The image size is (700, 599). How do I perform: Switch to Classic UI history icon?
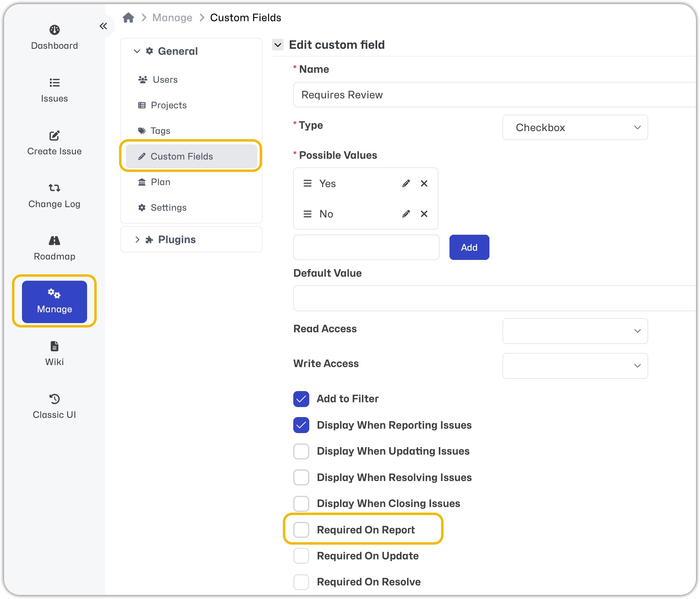pos(54,399)
